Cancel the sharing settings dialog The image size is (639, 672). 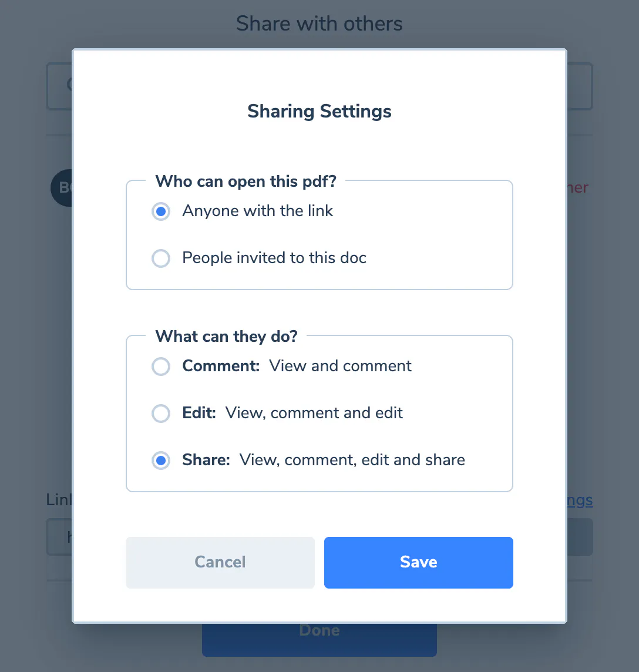(x=220, y=562)
